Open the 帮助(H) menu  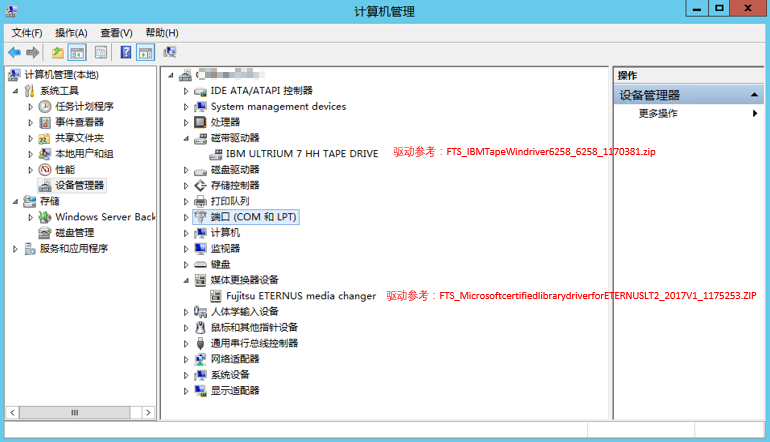pyautogui.click(x=162, y=33)
